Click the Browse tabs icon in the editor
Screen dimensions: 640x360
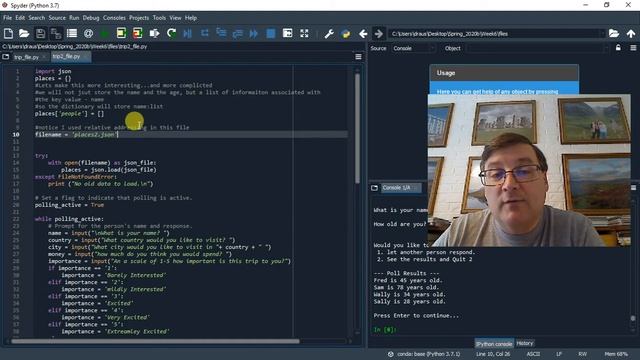[x=6, y=57]
